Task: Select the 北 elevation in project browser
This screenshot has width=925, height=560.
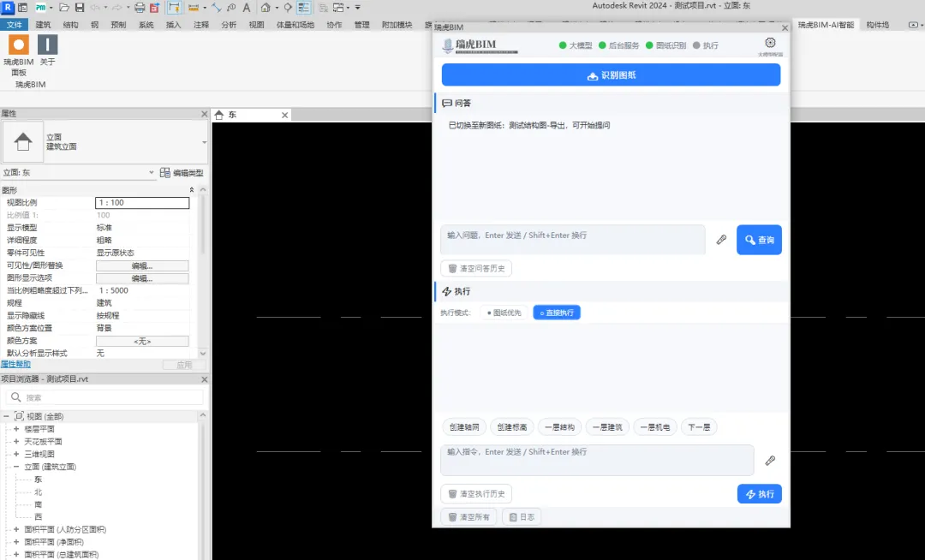Action: (39, 491)
